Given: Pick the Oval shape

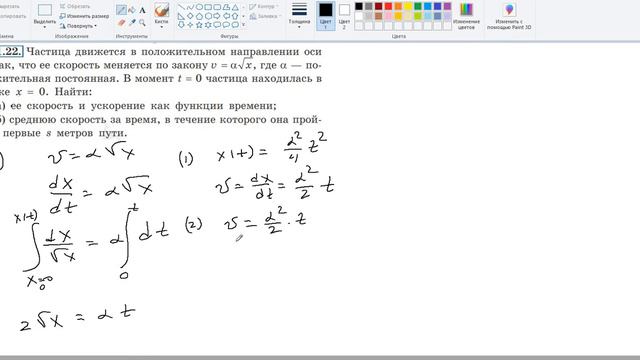Looking at the screenshot, I should (x=199, y=7).
